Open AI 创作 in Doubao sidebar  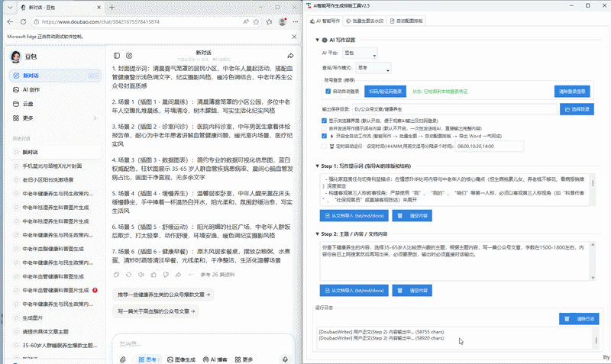[55, 89]
